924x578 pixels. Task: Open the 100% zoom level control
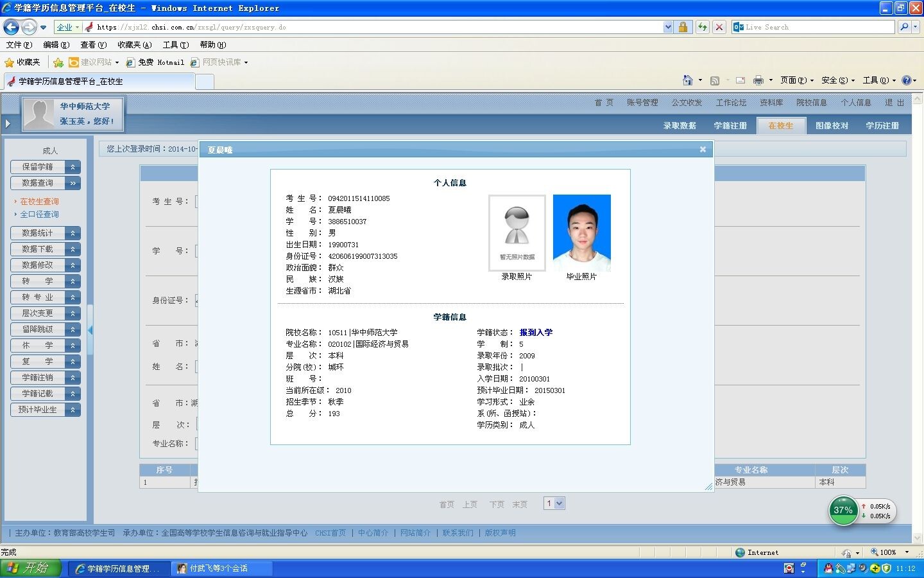click(889, 552)
